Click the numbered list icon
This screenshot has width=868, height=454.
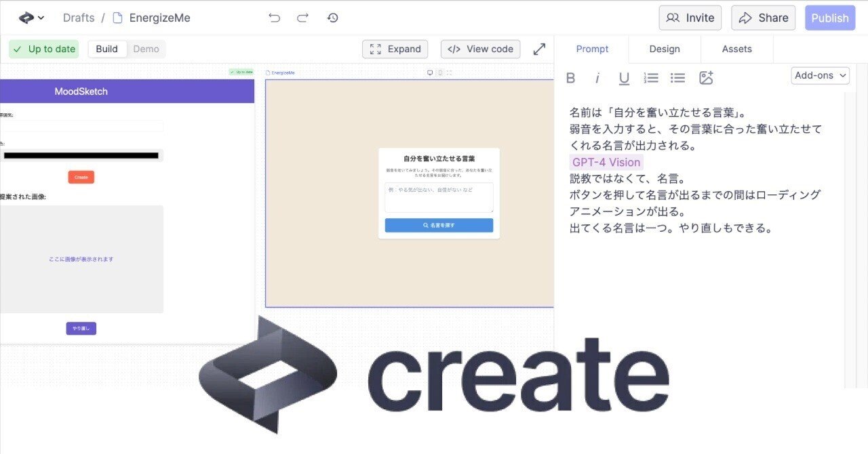point(650,77)
